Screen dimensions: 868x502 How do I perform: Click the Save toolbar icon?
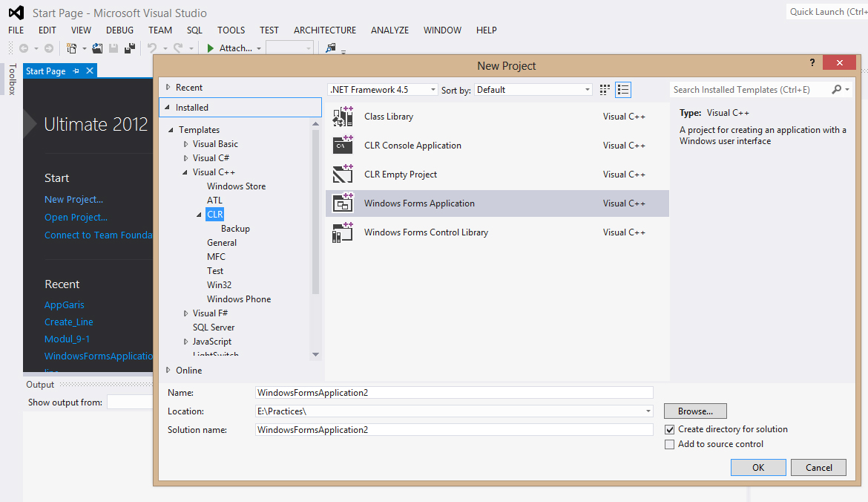pos(114,48)
